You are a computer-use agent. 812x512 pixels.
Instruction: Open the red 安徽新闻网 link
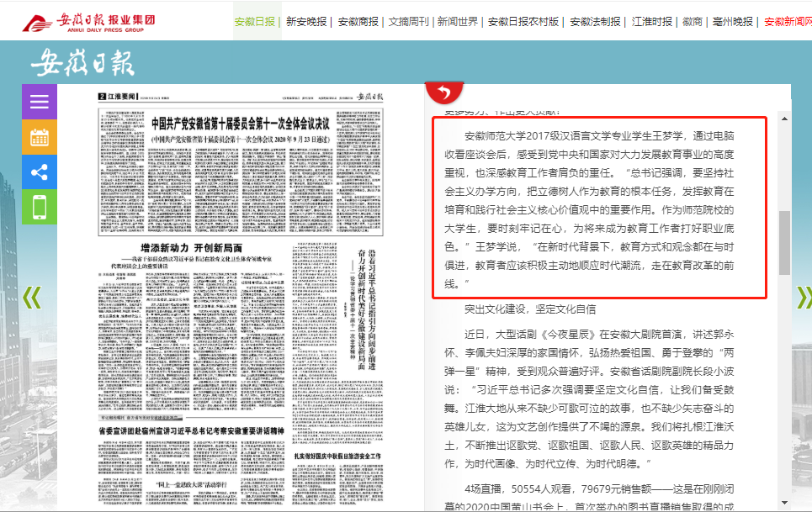[788, 22]
